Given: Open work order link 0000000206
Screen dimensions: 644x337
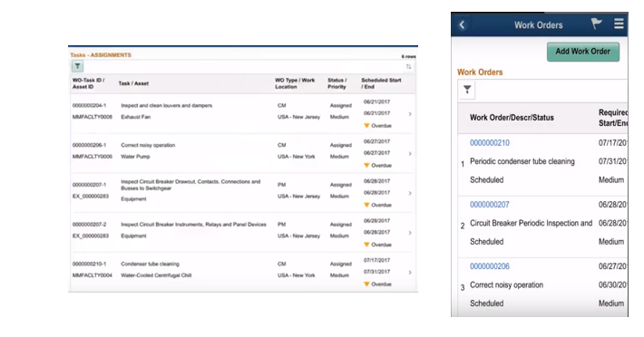Looking at the screenshot, I should [490, 266].
